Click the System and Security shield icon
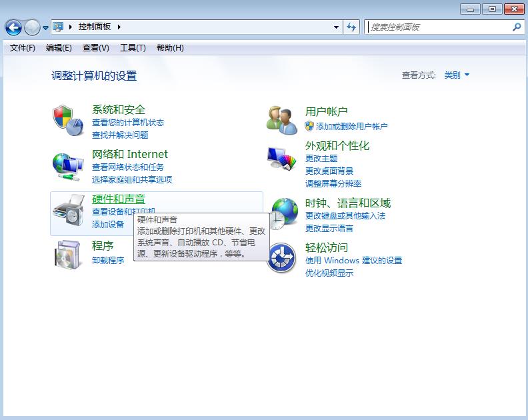Screen dimensions: 528x420 pos(68,121)
